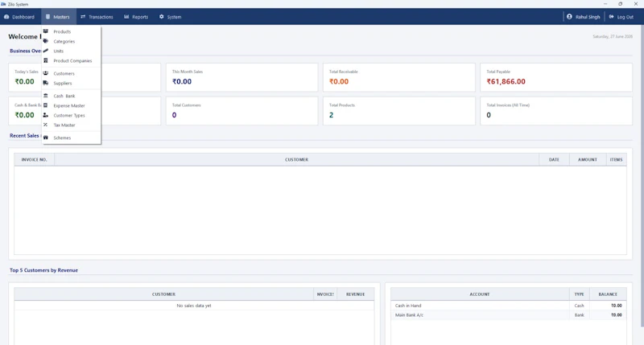Choose Schemes from Masters menu
Screen dimensions: 644x345
point(72,138)
